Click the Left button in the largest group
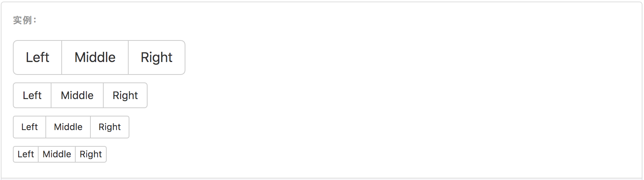 click(37, 57)
